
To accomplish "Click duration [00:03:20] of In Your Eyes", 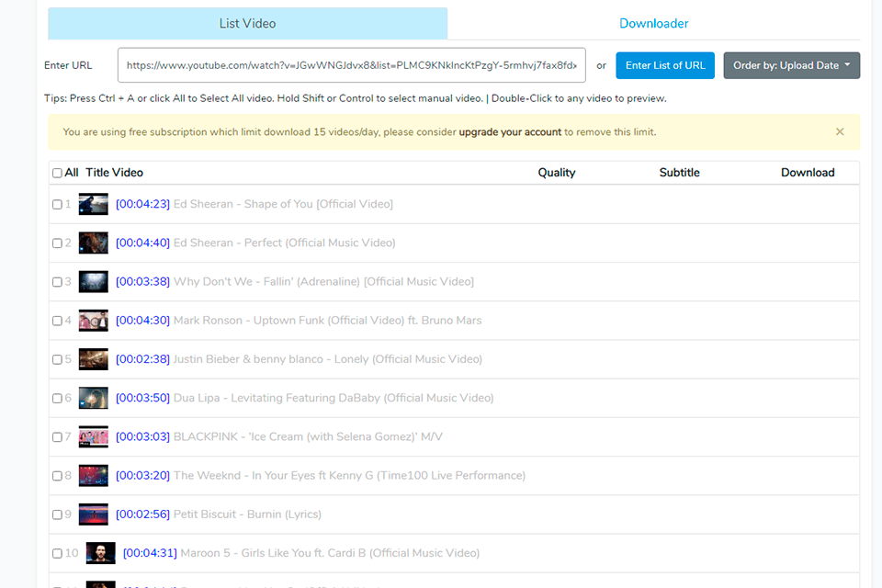I will coord(143,476).
